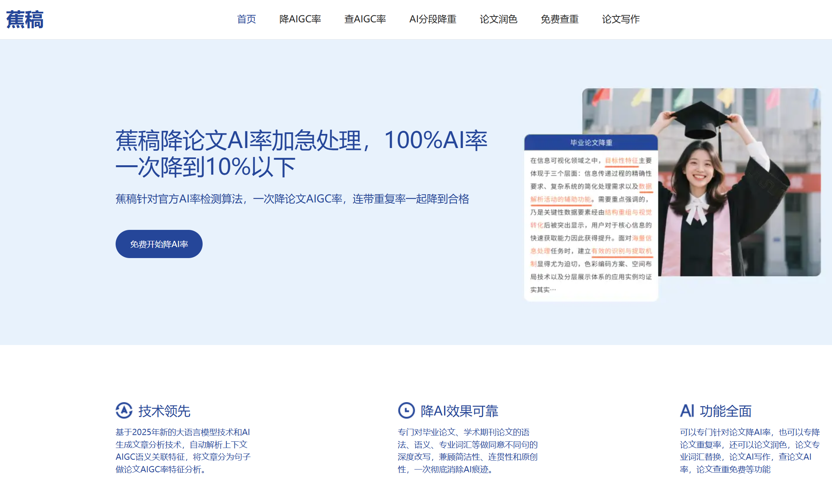
Task: Click the 技术领先 feature icon
Action: [124, 410]
